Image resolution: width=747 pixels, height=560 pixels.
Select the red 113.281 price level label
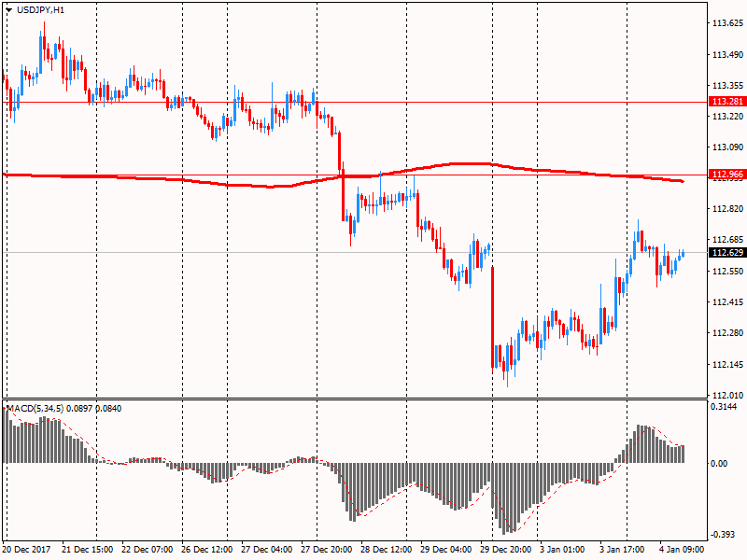tap(727, 102)
